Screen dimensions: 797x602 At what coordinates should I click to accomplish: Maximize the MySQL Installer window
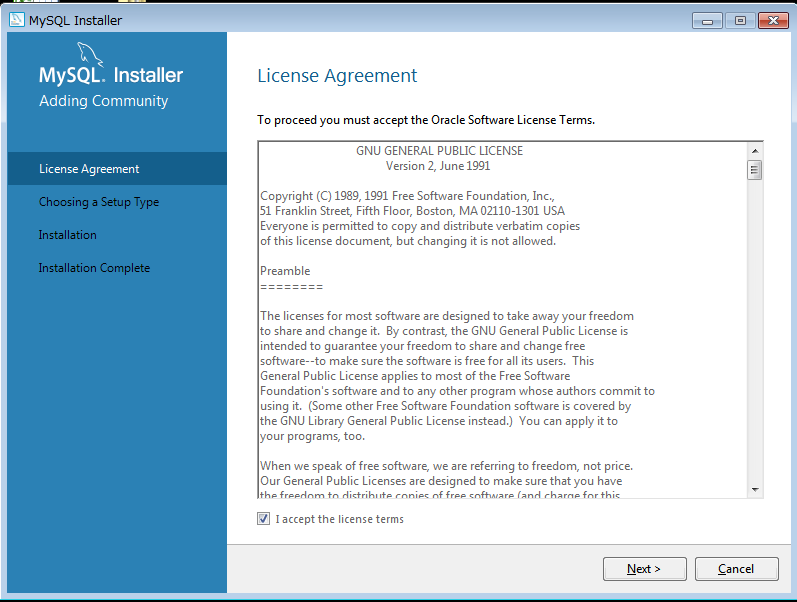coord(740,20)
